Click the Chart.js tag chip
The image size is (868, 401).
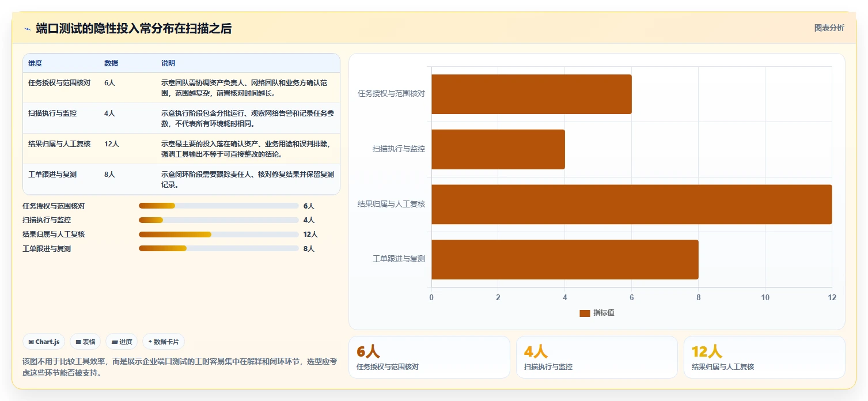[x=44, y=342]
